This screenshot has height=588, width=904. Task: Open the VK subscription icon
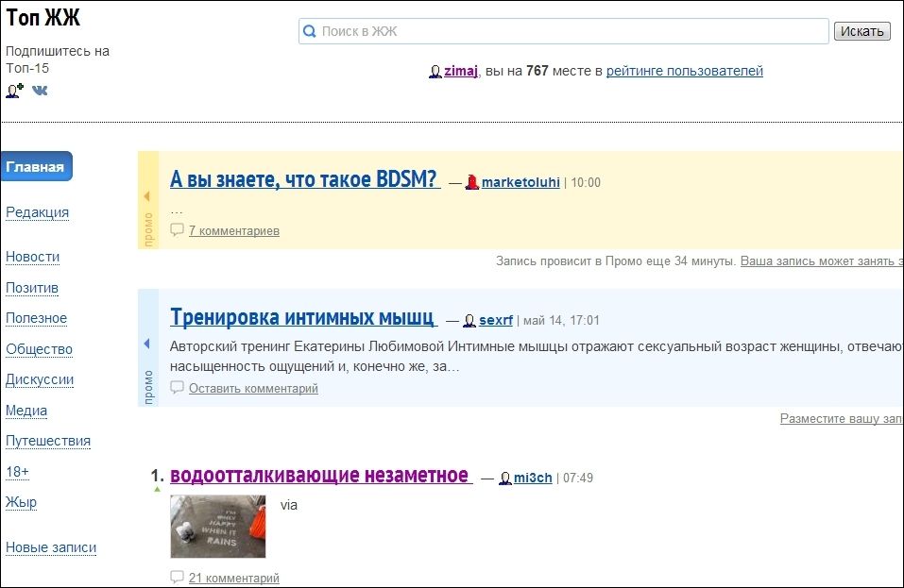click(x=40, y=91)
